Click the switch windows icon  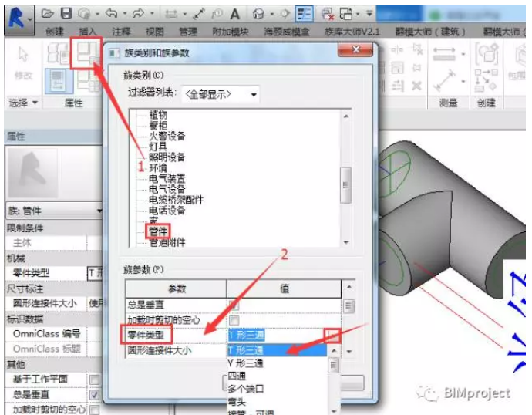(346, 14)
